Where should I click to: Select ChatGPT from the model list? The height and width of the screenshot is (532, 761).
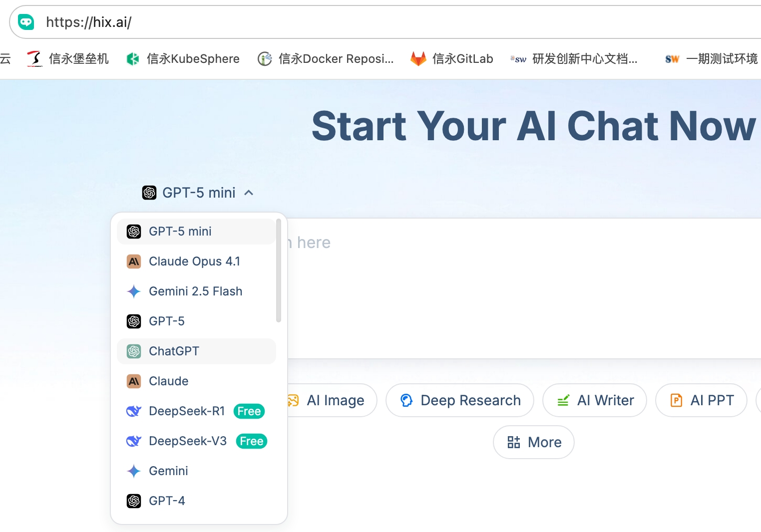tap(196, 351)
